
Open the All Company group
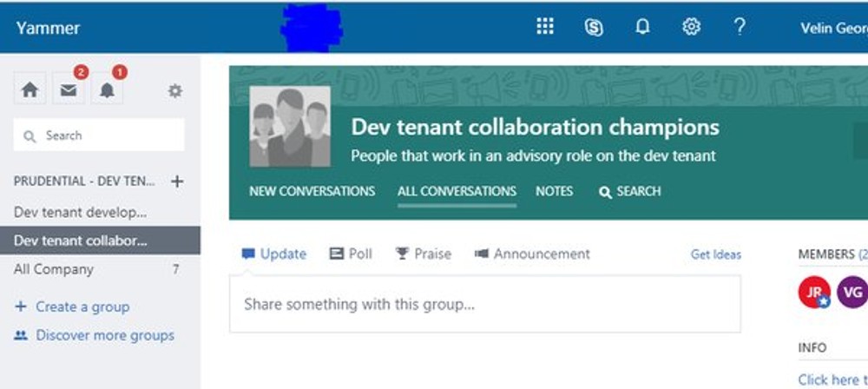click(x=54, y=269)
